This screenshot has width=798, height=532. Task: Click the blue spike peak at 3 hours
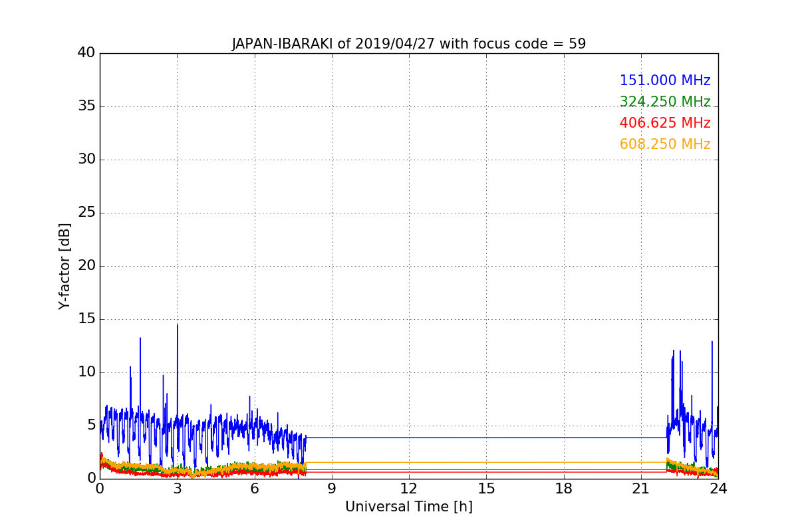click(177, 325)
